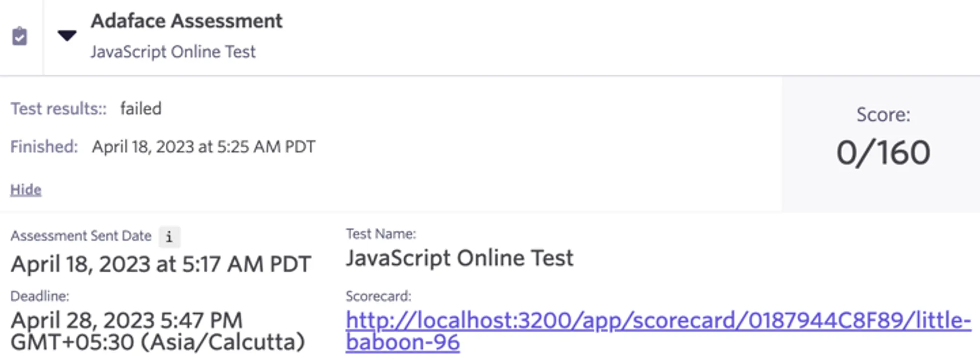Click the 0/160 score value
The image size is (980, 360).
tap(883, 153)
